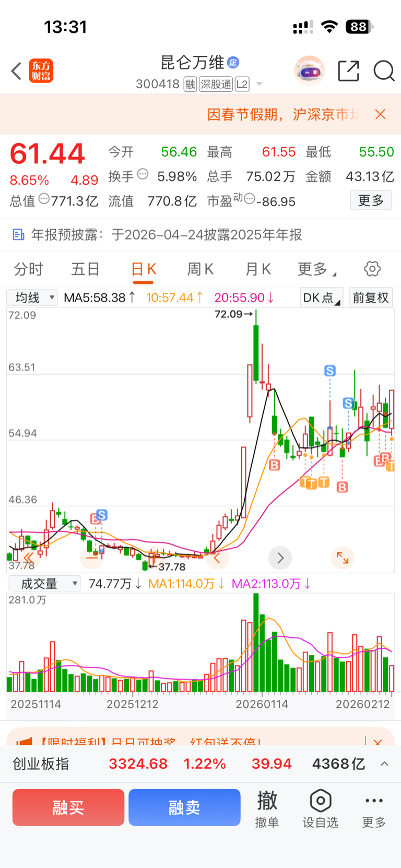Open the 均线 indicator dropdown

point(32,298)
